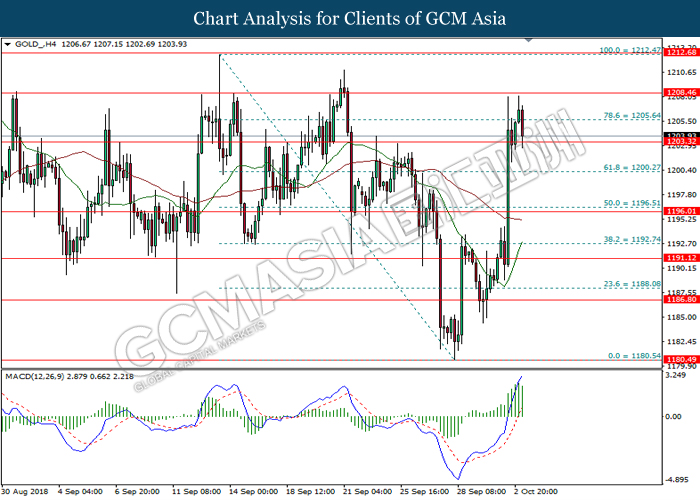Select the red 1203.32 price label

[x=681, y=142]
